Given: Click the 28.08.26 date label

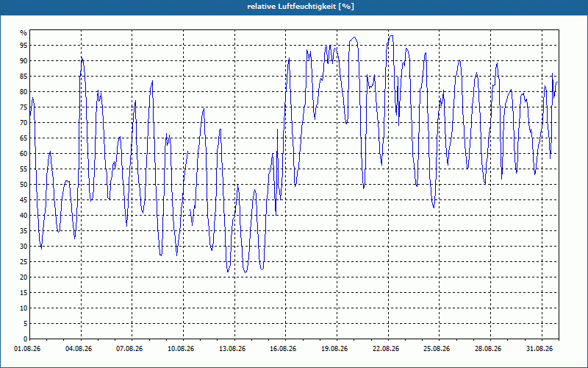Looking at the screenshot, I should click(x=488, y=349).
